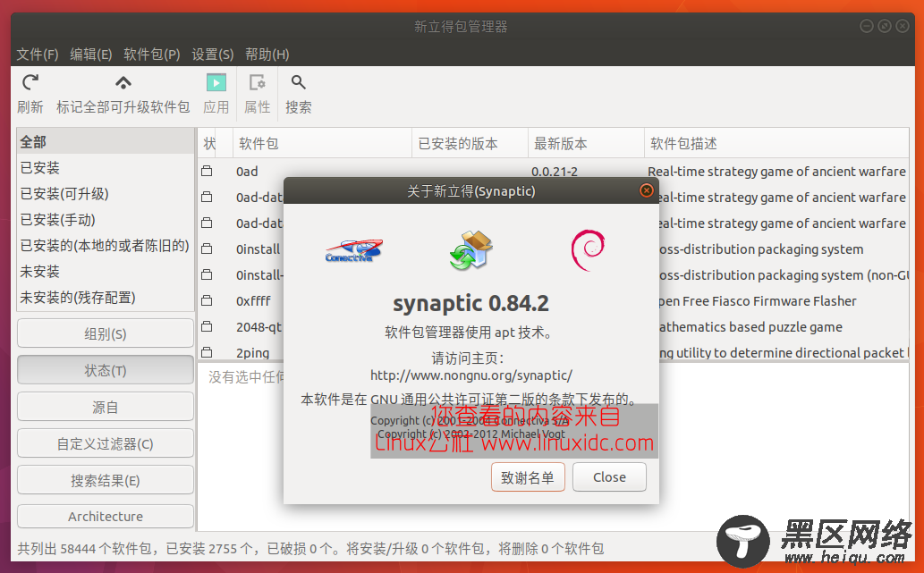Click the Synaptic package box logo
The width and height of the screenshot is (924, 573).
pyautogui.click(x=470, y=250)
